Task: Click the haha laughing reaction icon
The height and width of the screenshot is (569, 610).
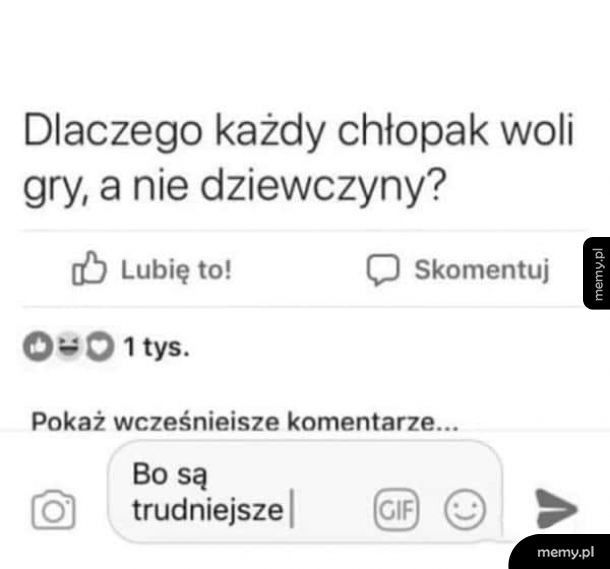Action: 69,346
